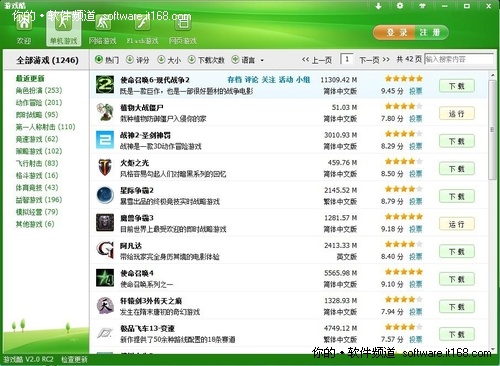Go to previous page via 上一页
Image resolution: width=500 pixels, height=366 pixels.
pos(317,60)
